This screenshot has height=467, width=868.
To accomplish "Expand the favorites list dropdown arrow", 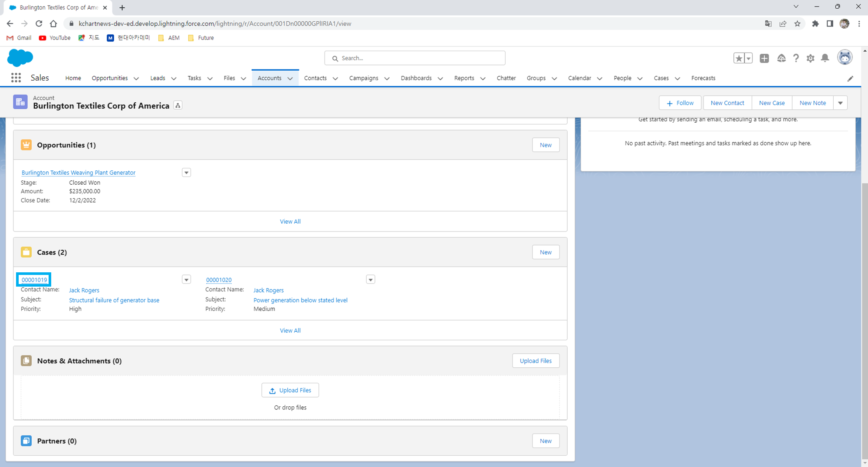I will [x=748, y=58].
